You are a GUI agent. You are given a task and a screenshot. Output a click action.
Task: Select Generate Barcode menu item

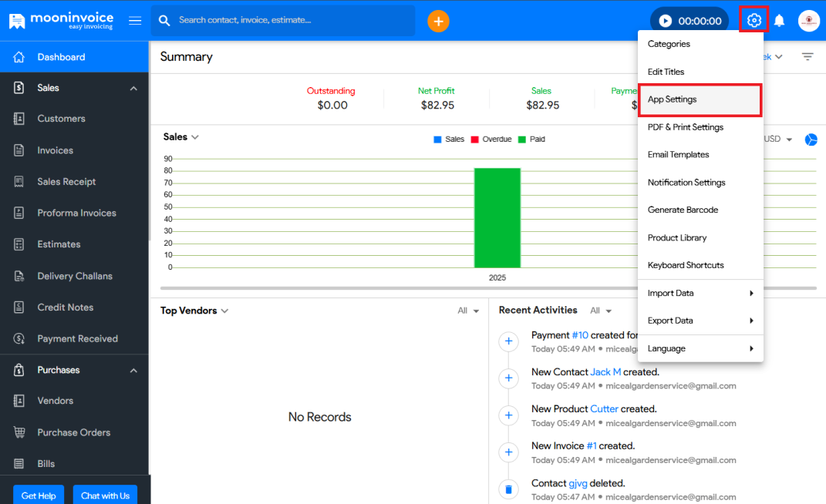click(x=700, y=210)
